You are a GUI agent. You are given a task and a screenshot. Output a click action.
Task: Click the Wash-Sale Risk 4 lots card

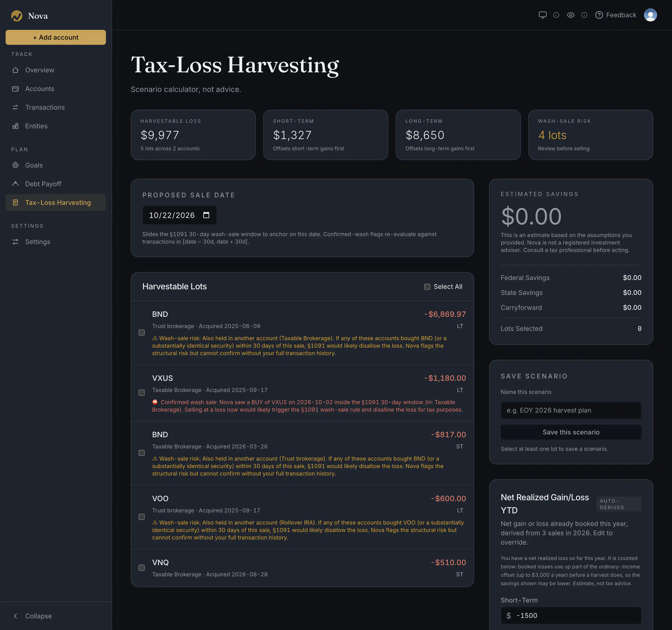[x=591, y=135]
